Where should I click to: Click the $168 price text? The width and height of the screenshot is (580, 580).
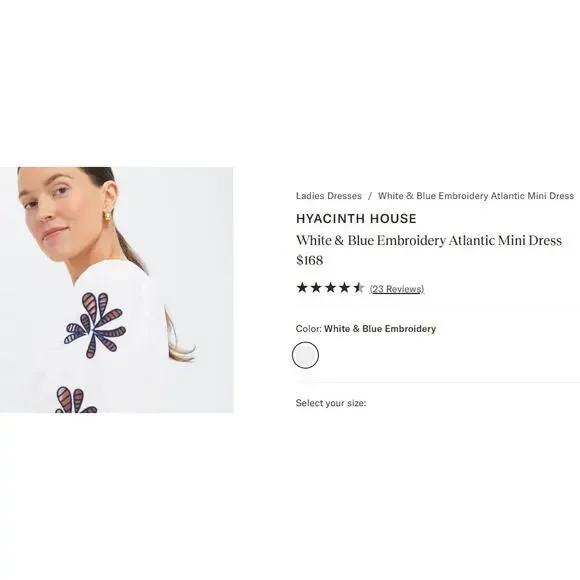coord(310,260)
